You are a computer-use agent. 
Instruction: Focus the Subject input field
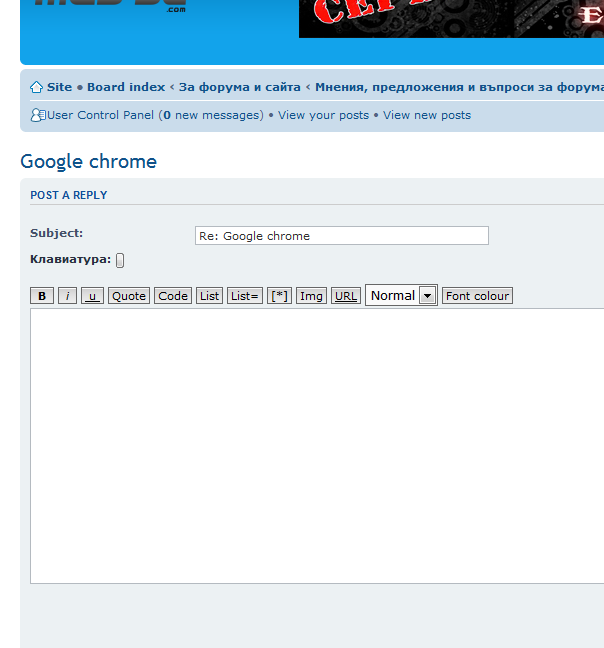(342, 236)
